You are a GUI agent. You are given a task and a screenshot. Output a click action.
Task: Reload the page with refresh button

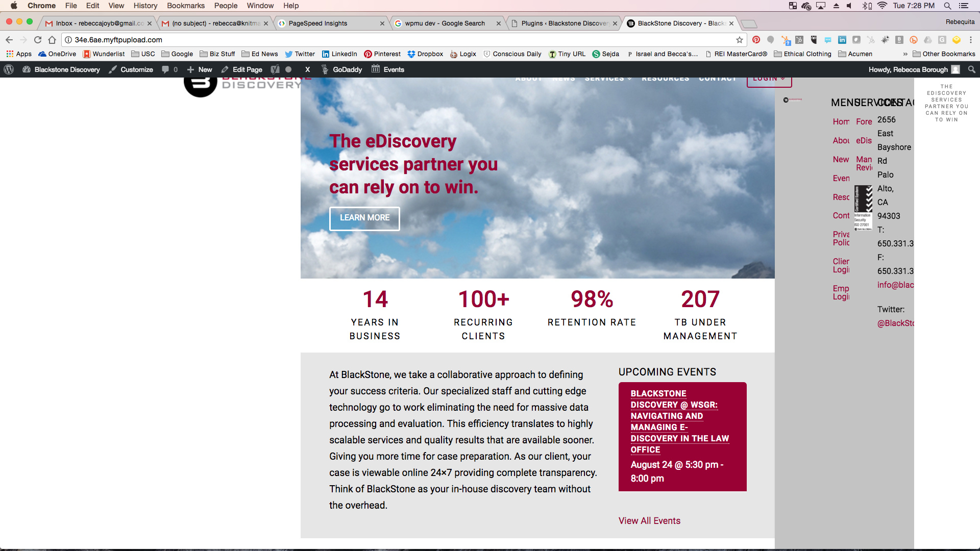[x=38, y=40]
